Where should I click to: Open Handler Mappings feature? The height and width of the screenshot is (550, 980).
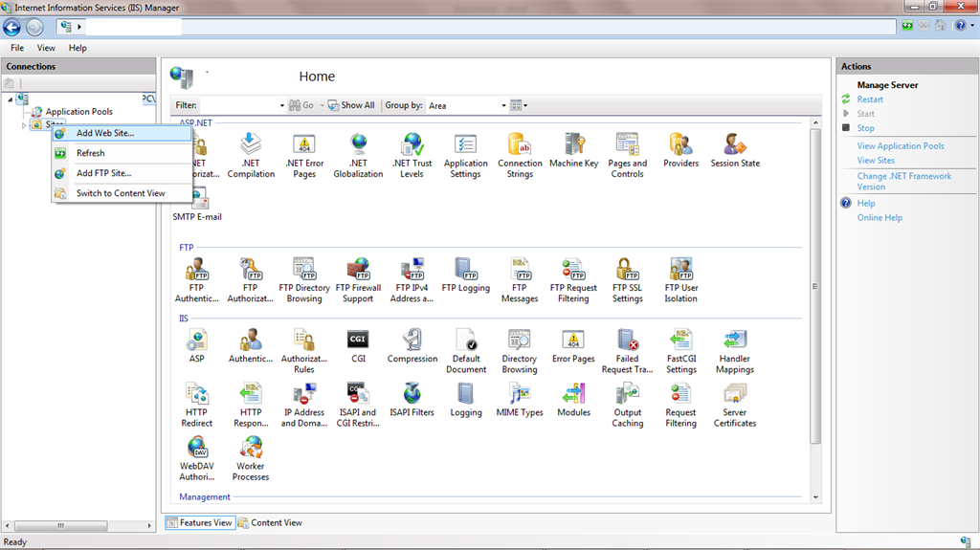point(735,351)
